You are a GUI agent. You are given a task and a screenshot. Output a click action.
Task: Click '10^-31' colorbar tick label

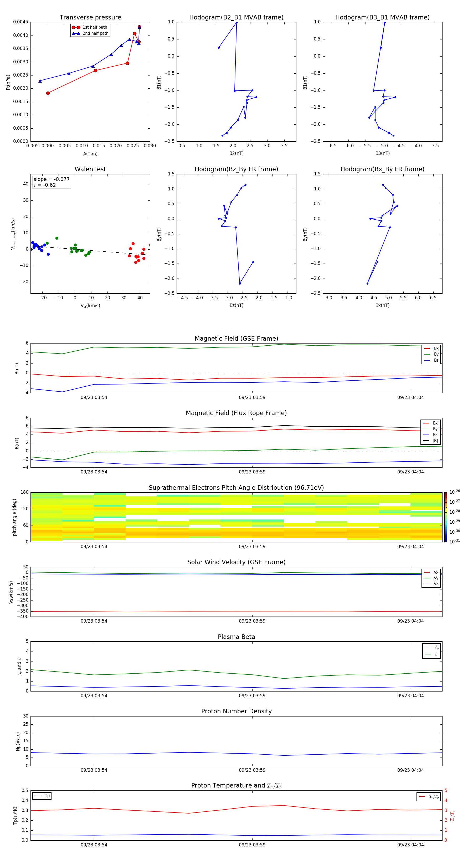pyautogui.click(x=455, y=542)
